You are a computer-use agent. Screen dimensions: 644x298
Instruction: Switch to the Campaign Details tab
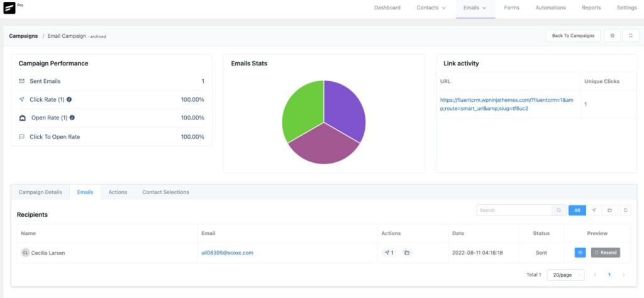[40, 192]
